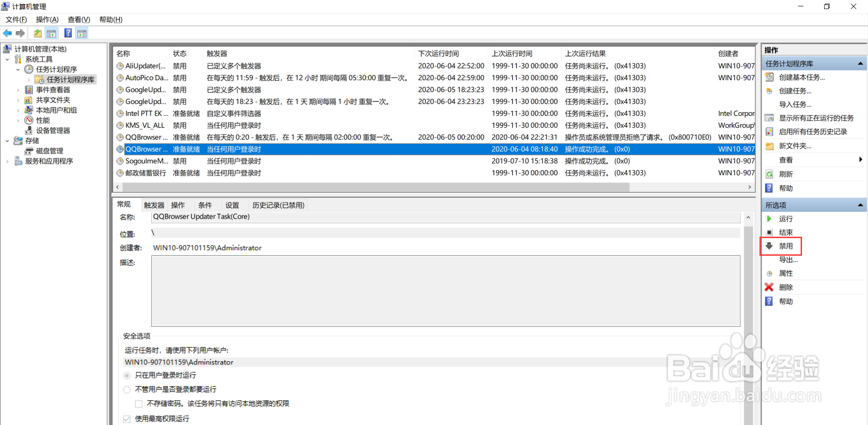This screenshot has height=425, width=868.
Task: Collapse the 任务计划程序库 actions section
Action: tap(860, 64)
